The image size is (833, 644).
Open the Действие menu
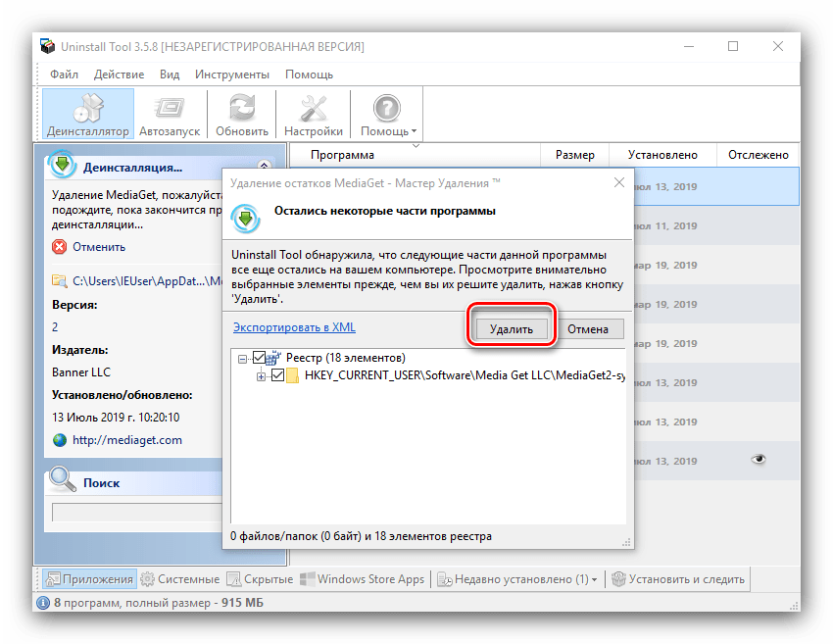pyautogui.click(x=119, y=74)
